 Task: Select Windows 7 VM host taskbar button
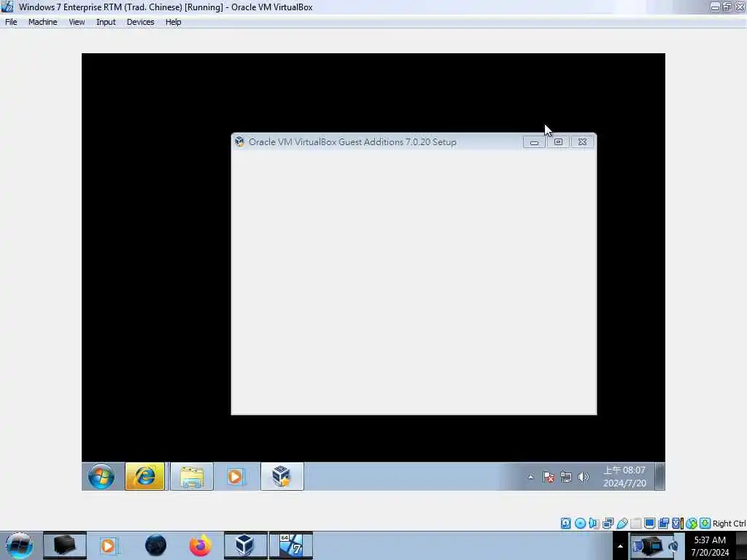(291, 545)
